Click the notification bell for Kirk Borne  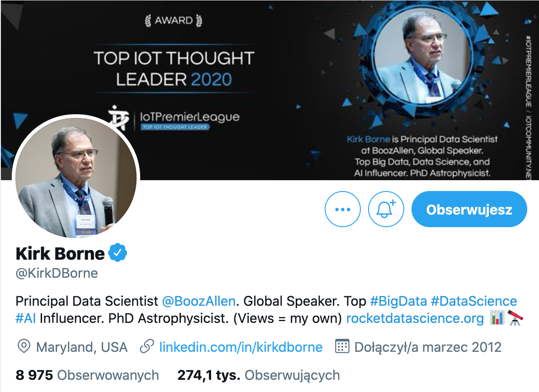(386, 209)
